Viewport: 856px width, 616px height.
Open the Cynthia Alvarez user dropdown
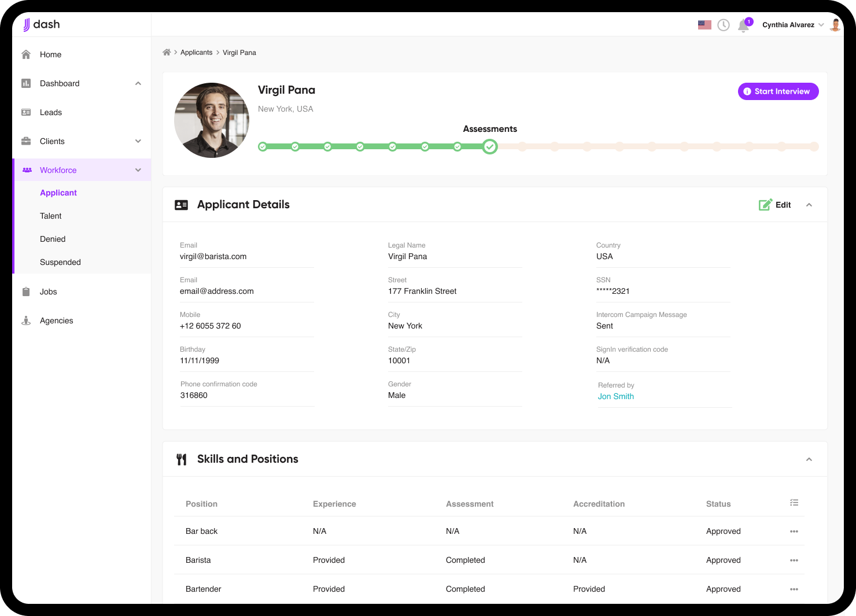pyautogui.click(x=821, y=25)
